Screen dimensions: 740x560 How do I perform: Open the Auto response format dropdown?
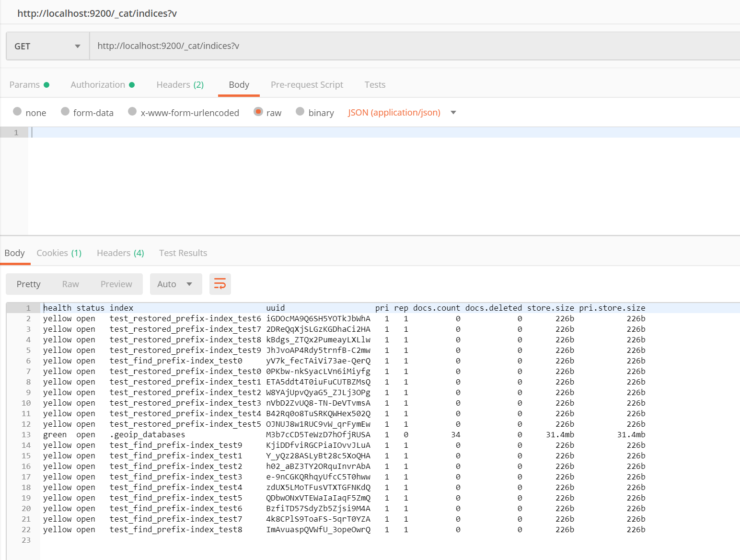pyautogui.click(x=176, y=284)
